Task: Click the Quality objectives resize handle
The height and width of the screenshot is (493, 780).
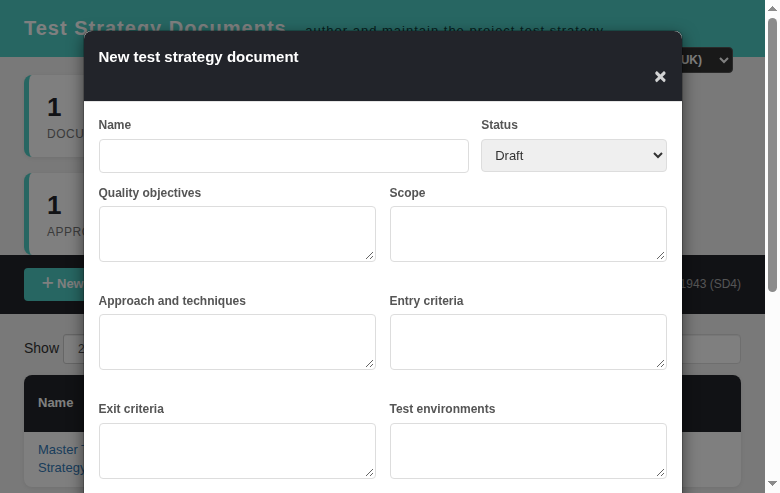Action: click(370, 256)
